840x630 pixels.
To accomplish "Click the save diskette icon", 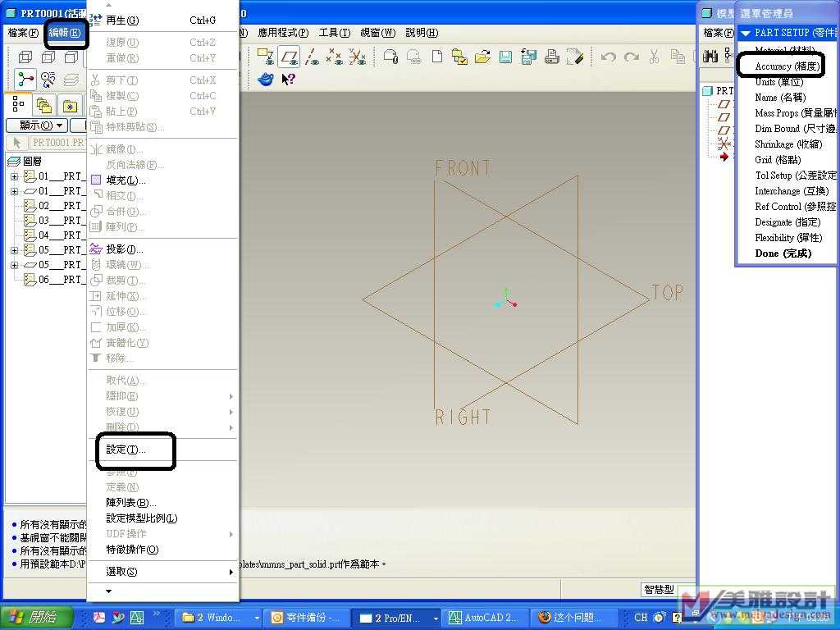I will click(x=505, y=57).
